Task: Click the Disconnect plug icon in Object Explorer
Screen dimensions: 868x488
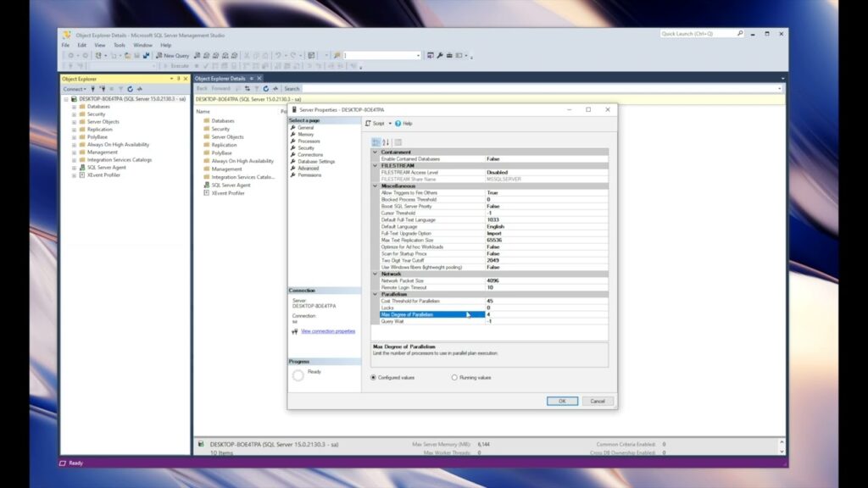Action: pos(103,88)
